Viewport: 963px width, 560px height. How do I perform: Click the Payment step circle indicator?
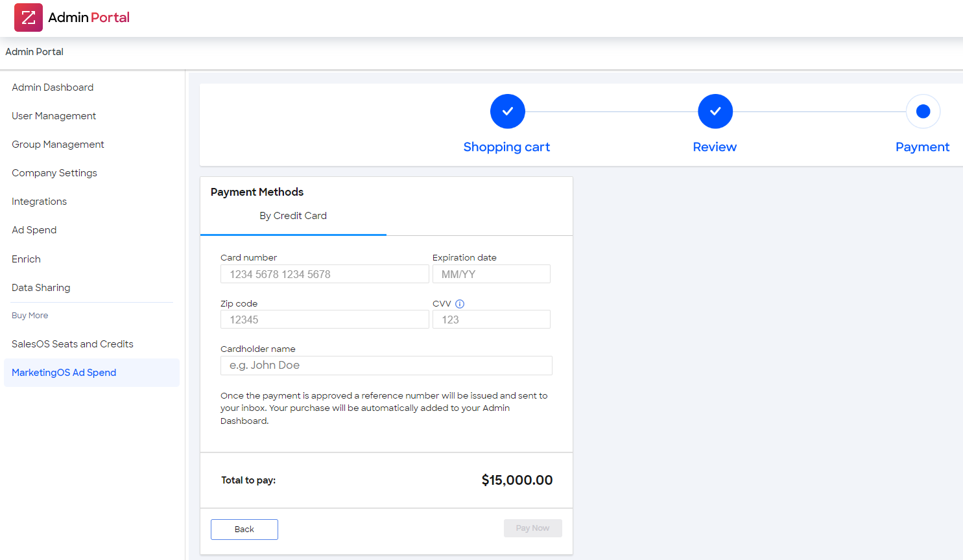[x=923, y=111]
